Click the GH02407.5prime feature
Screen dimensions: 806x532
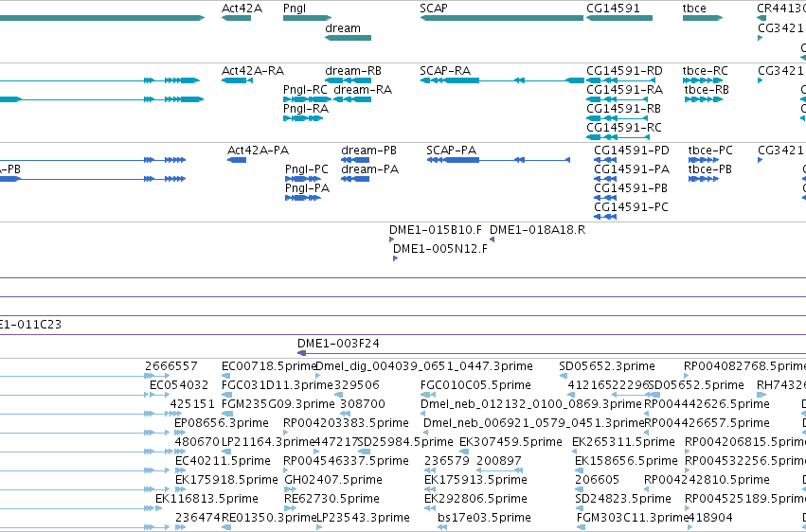click(x=290, y=489)
